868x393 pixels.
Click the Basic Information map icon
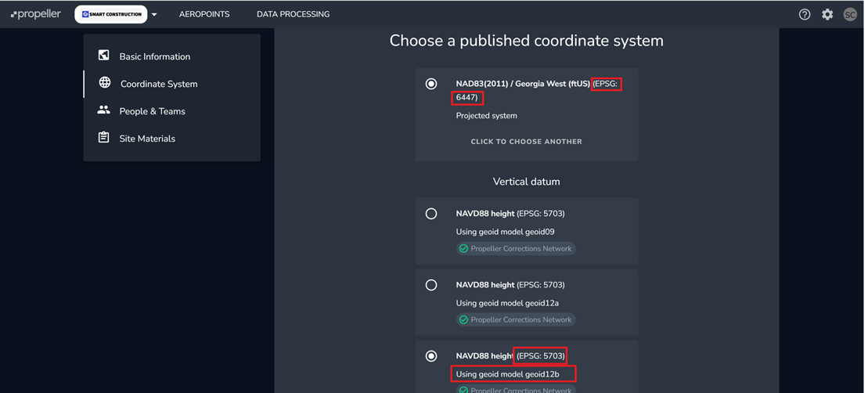[103, 55]
